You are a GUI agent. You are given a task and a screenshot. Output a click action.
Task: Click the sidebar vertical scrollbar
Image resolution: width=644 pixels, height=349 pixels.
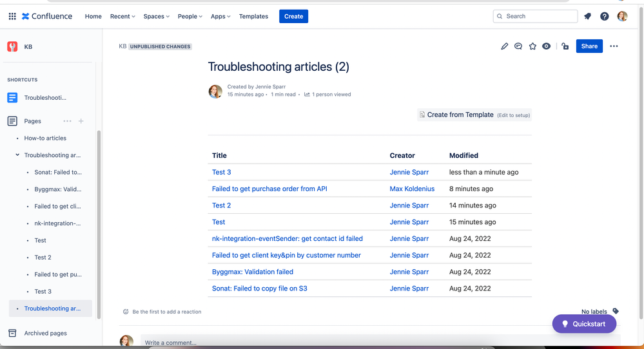(x=99, y=224)
